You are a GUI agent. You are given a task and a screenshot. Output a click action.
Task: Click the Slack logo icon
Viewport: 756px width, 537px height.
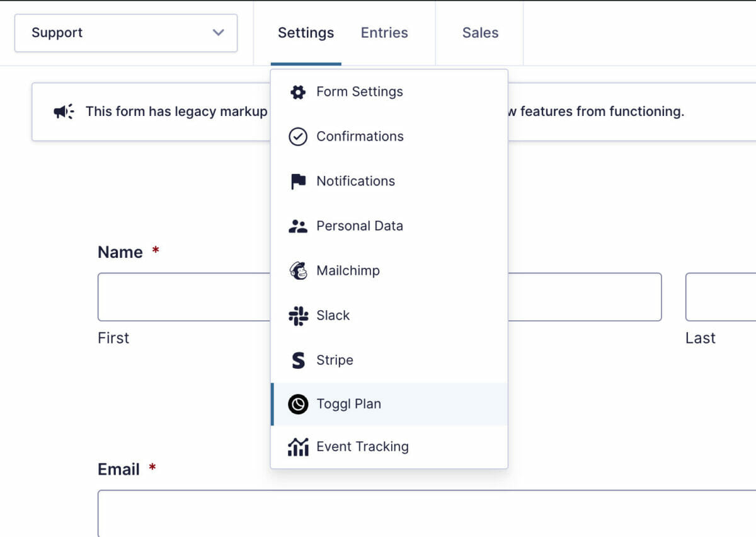[x=297, y=316]
